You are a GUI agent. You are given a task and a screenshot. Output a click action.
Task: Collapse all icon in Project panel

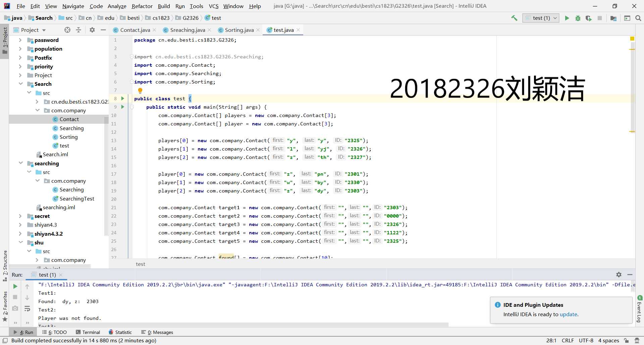tap(78, 30)
